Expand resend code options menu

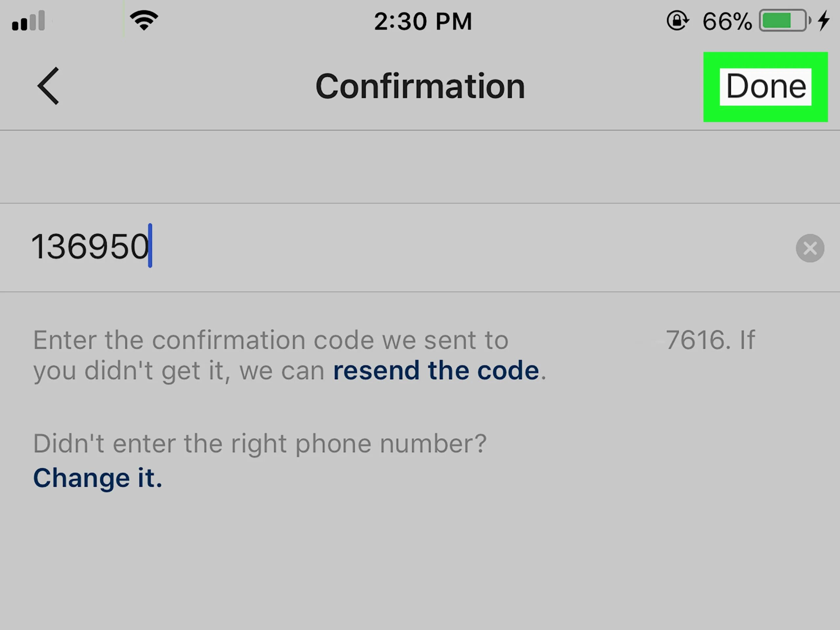[436, 370]
